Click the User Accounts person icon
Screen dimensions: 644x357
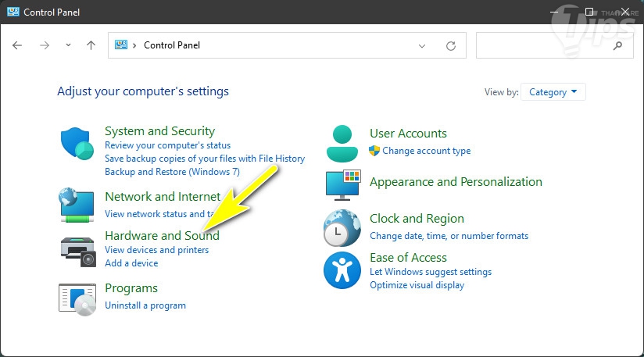(342, 142)
